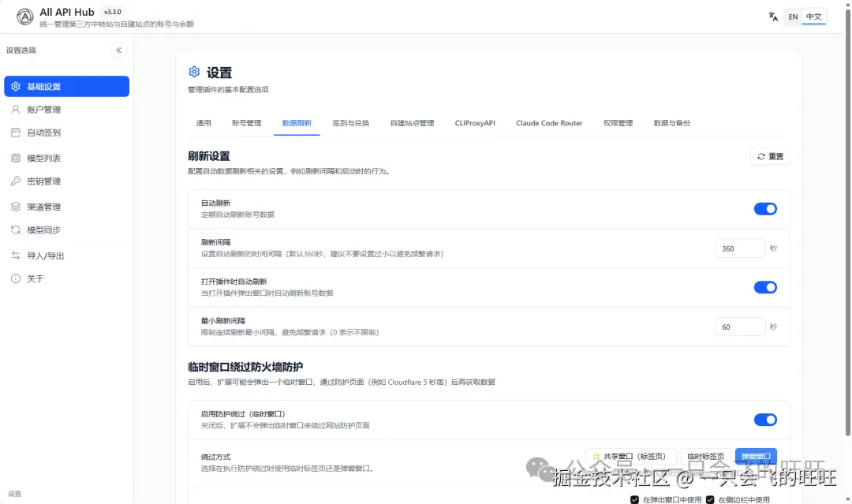Screen dimensions: 852x504
Task: Switch language to 中文
Action: pyautogui.click(x=813, y=17)
